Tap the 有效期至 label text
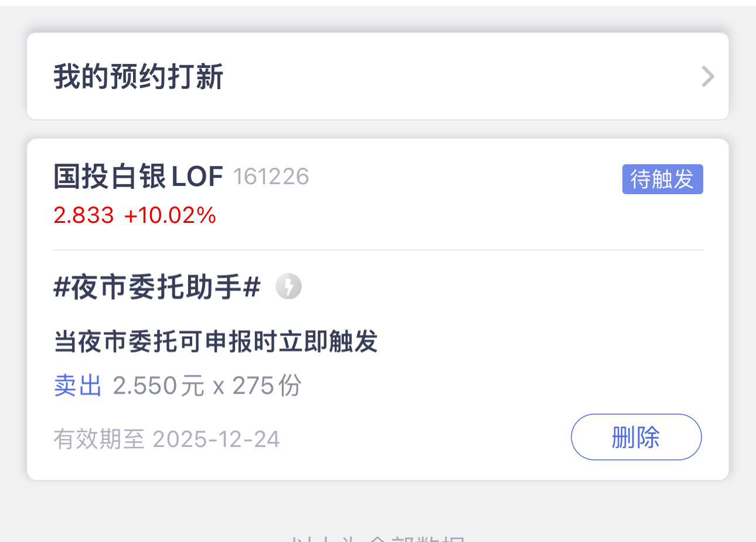Viewport: 756px width, 542px height. 98,439
